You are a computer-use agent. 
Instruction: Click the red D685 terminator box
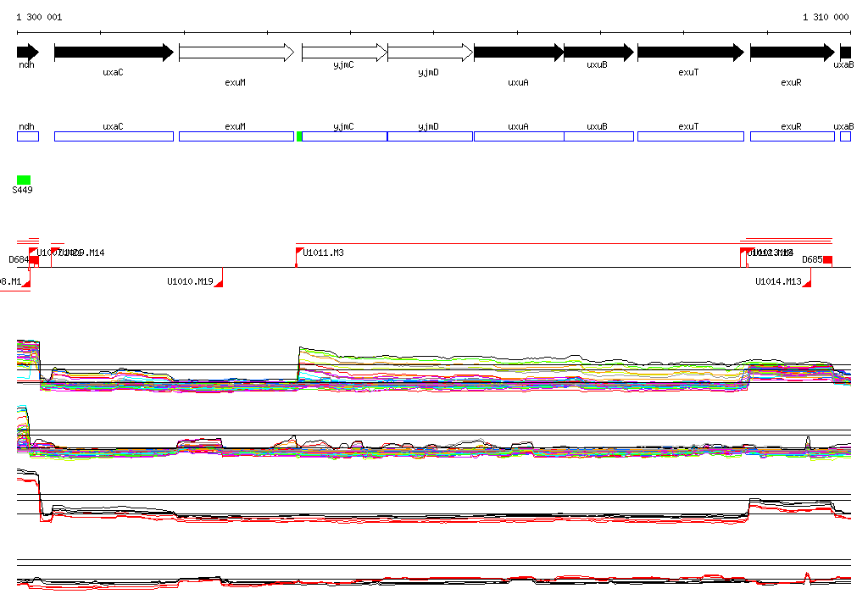[827, 260]
